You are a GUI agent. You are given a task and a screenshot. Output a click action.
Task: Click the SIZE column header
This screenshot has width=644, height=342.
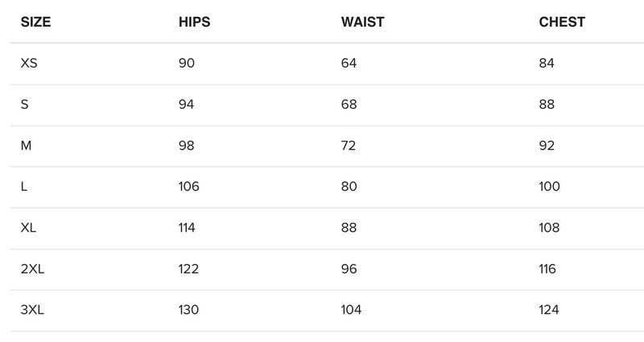[36, 23]
